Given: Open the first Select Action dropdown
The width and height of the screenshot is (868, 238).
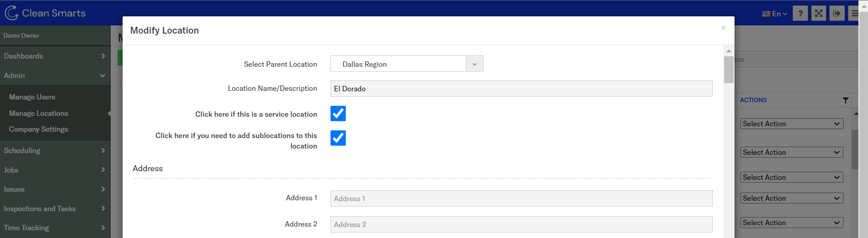Looking at the screenshot, I should (792, 124).
